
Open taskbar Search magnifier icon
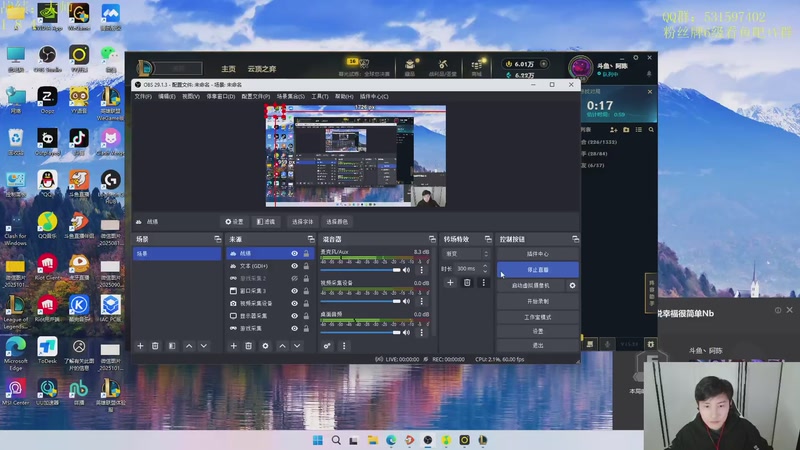336,440
